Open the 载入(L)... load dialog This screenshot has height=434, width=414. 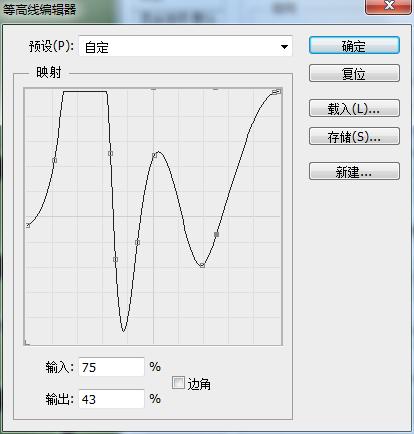tap(354, 108)
